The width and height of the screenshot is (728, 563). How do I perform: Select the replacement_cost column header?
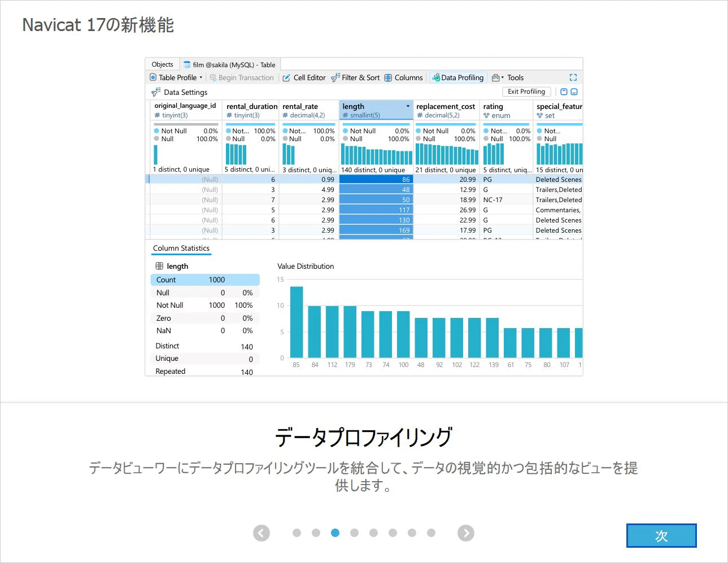(446, 110)
